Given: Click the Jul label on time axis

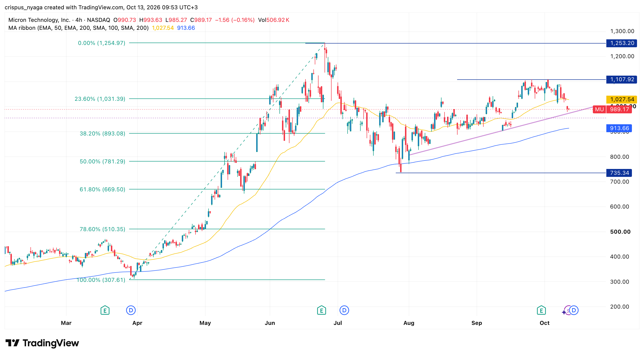Looking at the screenshot, I should click(x=338, y=323).
